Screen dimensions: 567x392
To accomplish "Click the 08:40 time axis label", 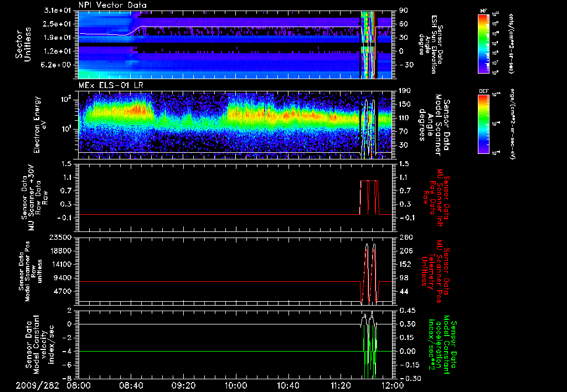I will (131, 385).
